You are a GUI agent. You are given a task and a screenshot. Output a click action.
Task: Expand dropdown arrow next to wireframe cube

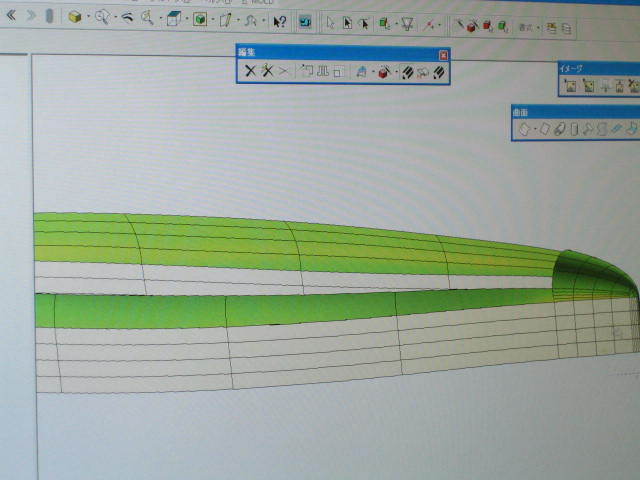[185, 20]
